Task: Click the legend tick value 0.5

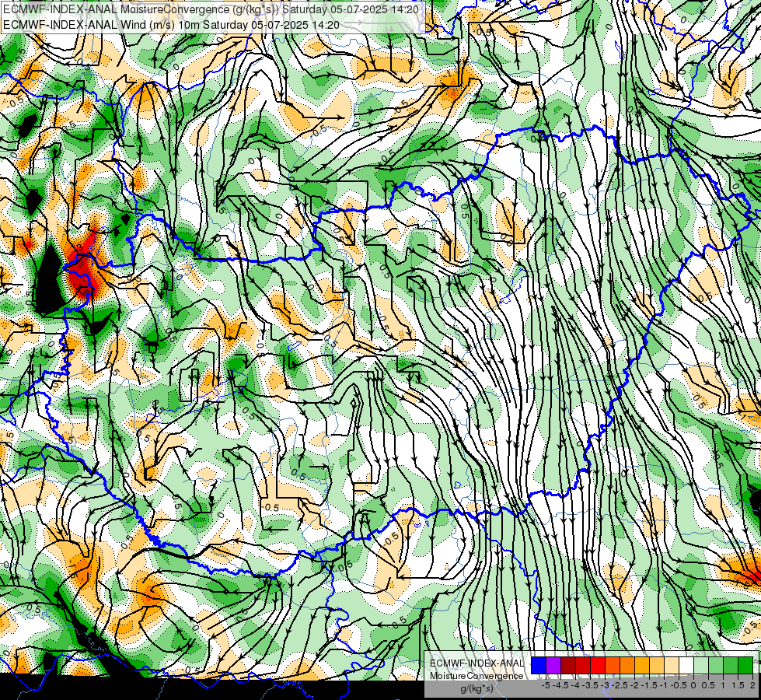Action: click(708, 685)
